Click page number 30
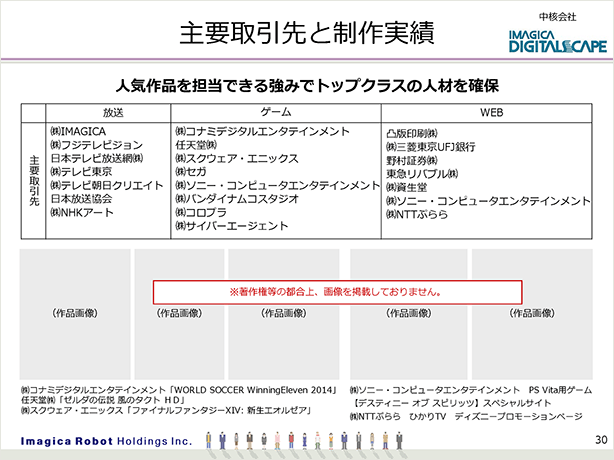 (x=601, y=440)
